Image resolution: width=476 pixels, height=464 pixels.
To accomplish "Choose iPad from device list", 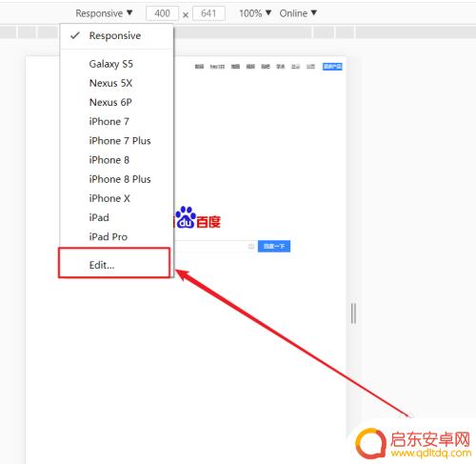I will click(x=116, y=217).
